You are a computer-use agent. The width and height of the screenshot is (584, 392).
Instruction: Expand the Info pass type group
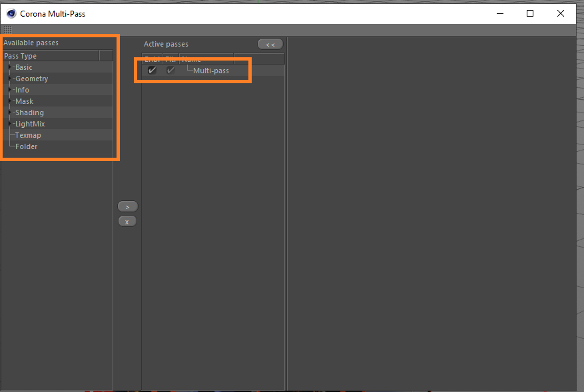coord(10,89)
